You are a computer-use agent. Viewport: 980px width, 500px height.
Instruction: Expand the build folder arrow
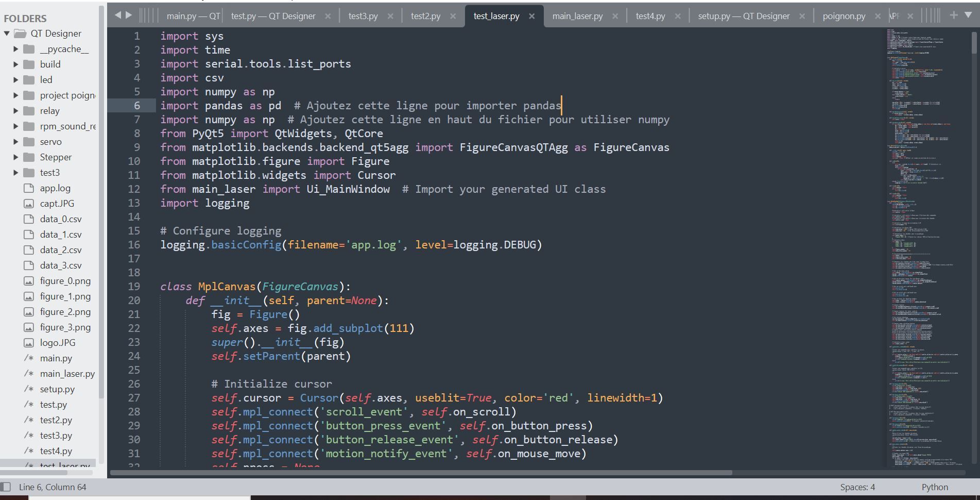(15, 64)
